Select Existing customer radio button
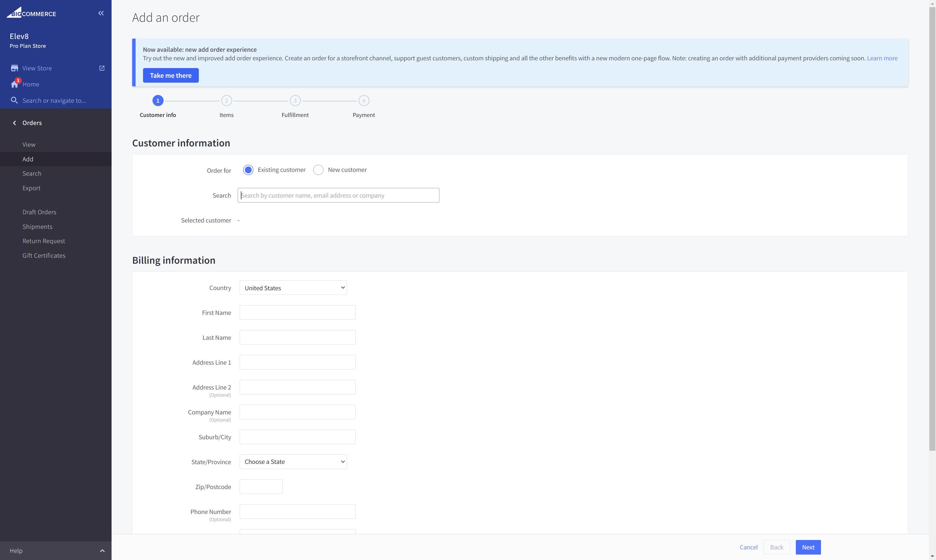936x560 pixels. (x=248, y=170)
